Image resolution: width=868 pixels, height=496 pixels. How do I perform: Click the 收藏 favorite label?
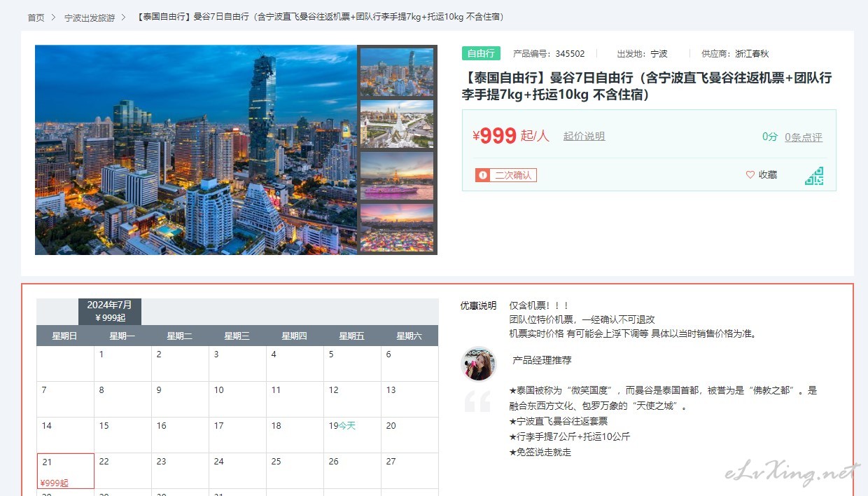pyautogui.click(x=768, y=175)
